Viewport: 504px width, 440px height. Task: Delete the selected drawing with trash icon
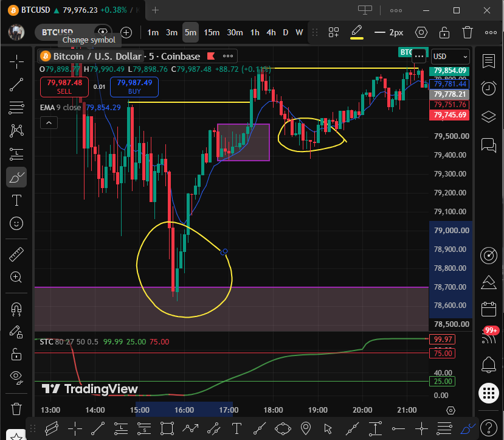468,32
